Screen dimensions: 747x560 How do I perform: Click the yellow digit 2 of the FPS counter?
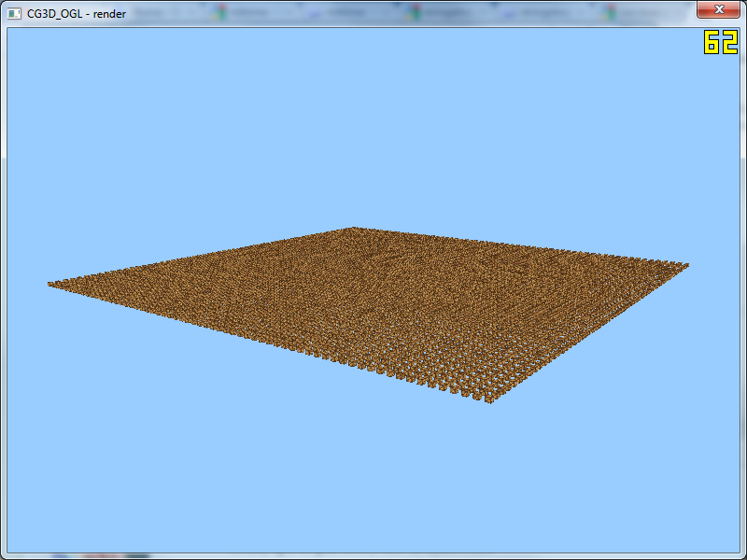point(729,42)
